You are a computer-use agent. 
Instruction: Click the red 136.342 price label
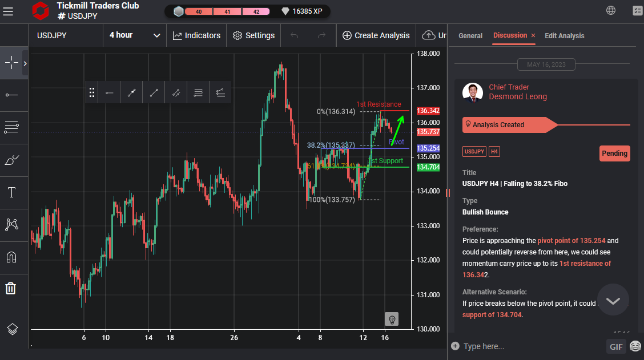coord(428,111)
